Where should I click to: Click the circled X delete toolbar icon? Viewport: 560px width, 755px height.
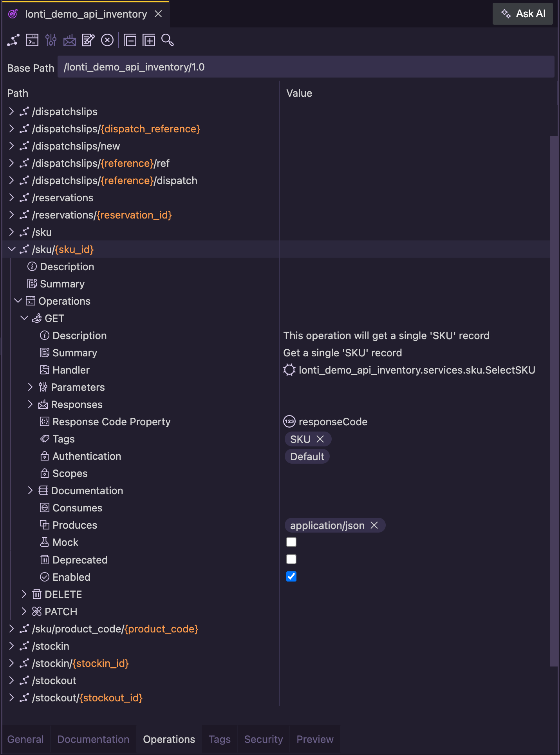pyautogui.click(x=107, y=40)
